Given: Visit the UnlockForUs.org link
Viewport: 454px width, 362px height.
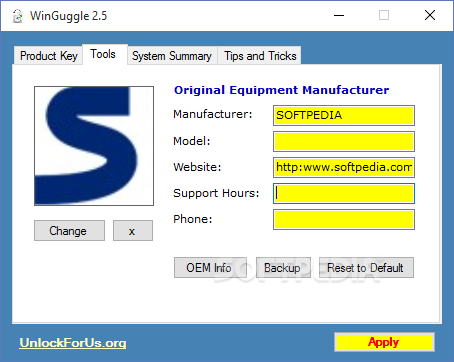Looking at the screenshot, I should point(73,343).
